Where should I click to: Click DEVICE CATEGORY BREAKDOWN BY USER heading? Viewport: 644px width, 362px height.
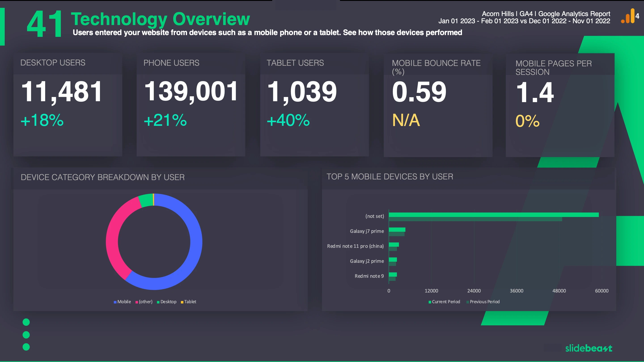coord(102,177)
